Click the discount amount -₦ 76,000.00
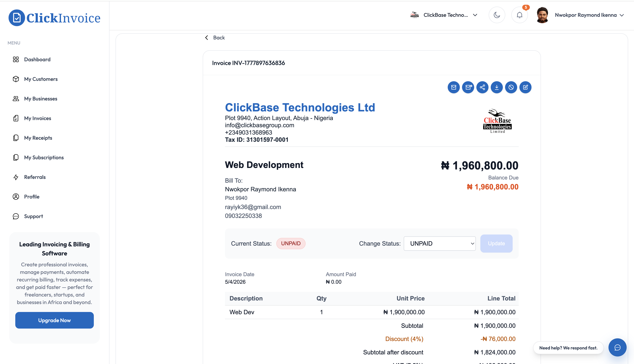Screen dimensions: 634x364 (x=498, y=339)
